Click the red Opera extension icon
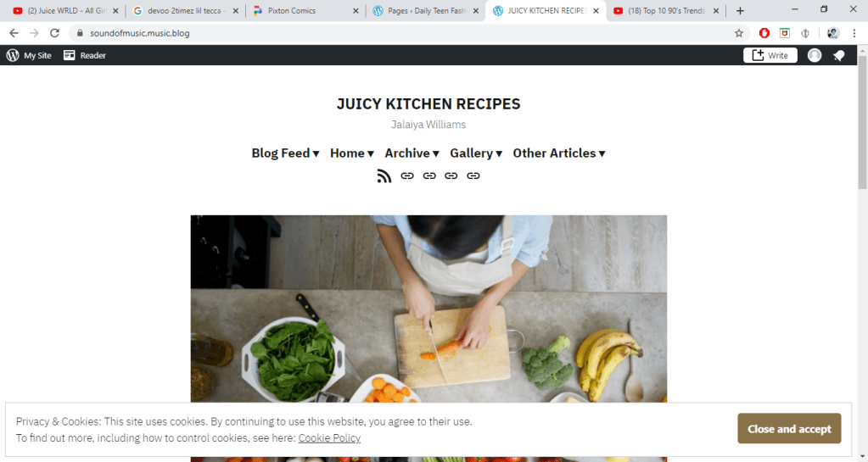 pos(764,33)
